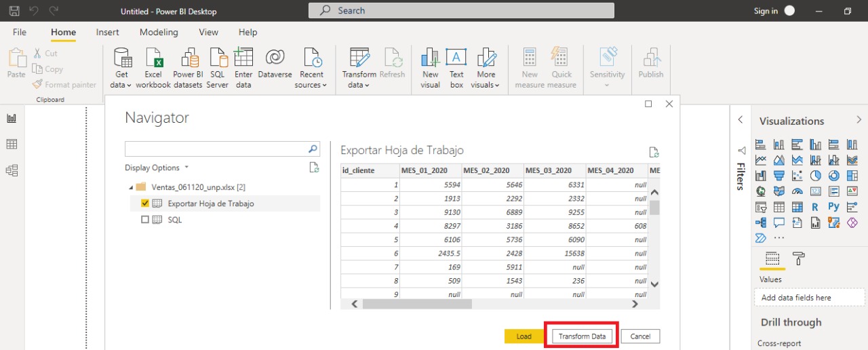Screen dimensions: 868x350
Task: Select the Insert ribbon tab
Action: coord(107,32)
